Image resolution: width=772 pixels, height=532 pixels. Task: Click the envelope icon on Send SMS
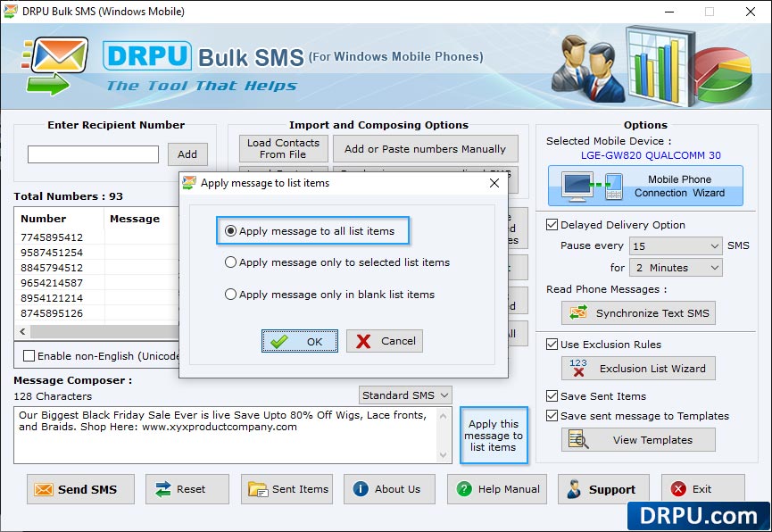[44, 489]
